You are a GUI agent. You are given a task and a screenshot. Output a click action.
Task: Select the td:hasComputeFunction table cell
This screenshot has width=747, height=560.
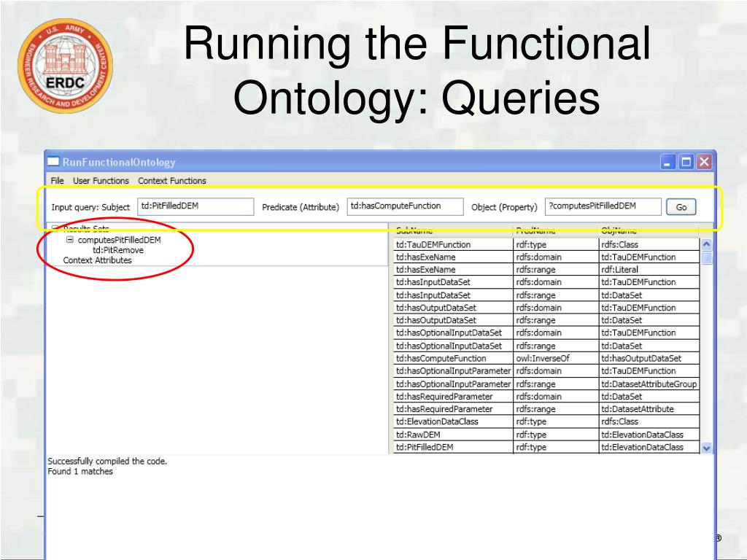point(453,358)
